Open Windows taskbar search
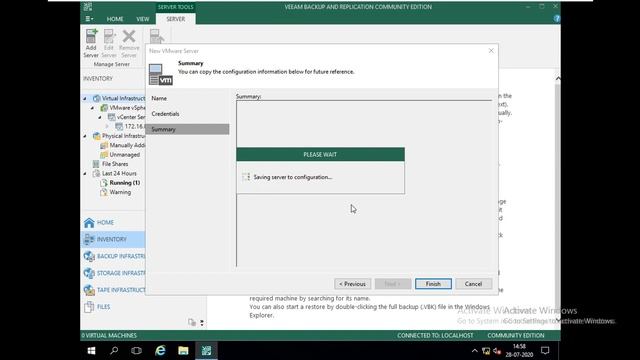 coord(114,351)
